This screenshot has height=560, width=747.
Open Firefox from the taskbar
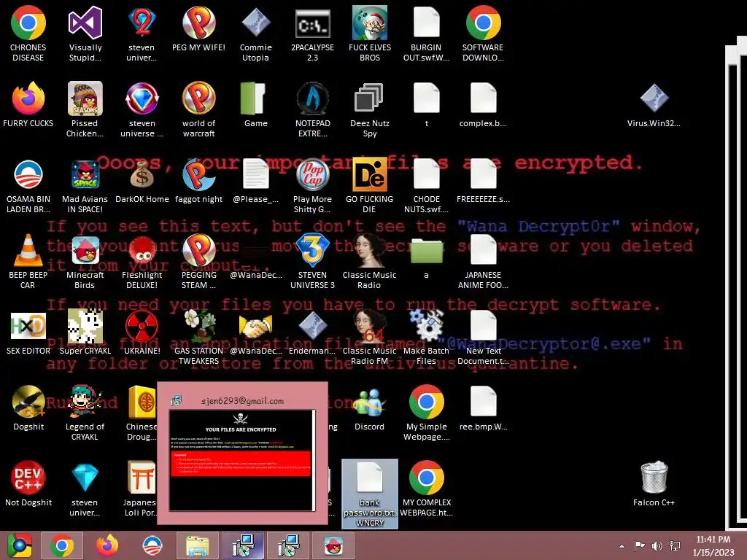(x=107, y=545)
